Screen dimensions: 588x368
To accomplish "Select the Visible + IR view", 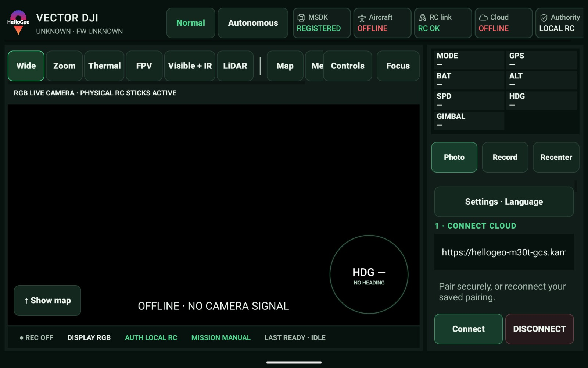I will (x=190, y=66).
